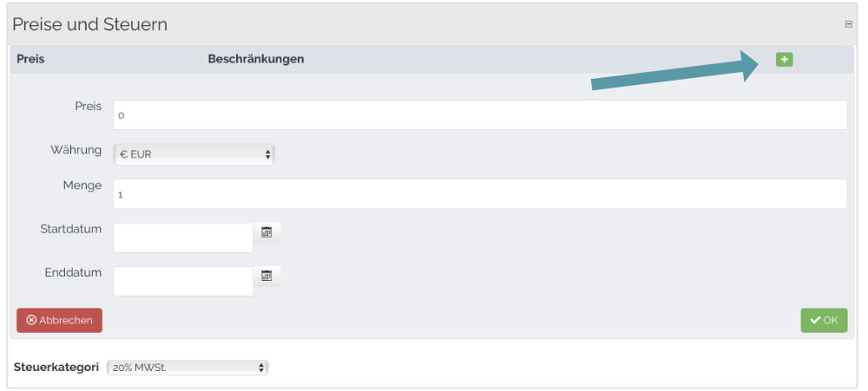Click the X circle icon on Abbrechen
This screenshot has width=868, height=391.
(31, 320)
